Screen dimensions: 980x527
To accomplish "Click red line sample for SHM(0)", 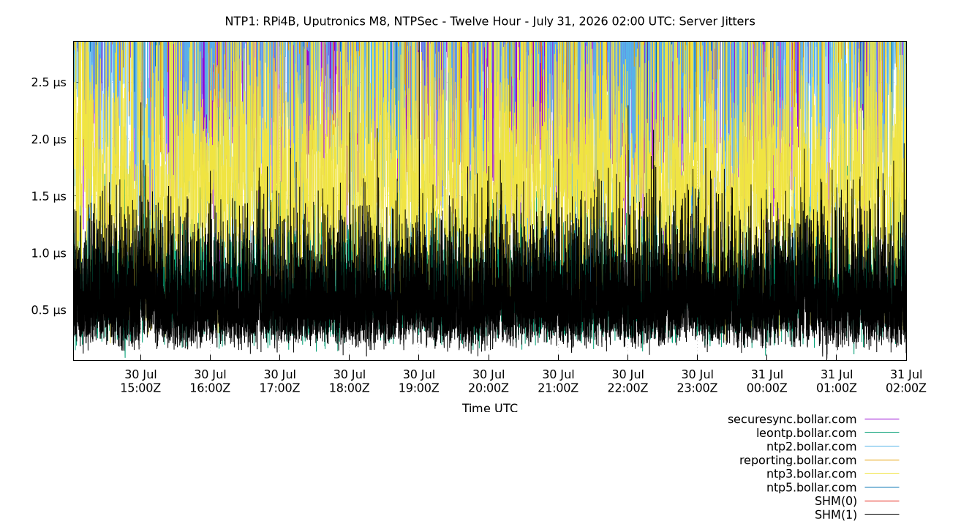I will click(882, 501).
